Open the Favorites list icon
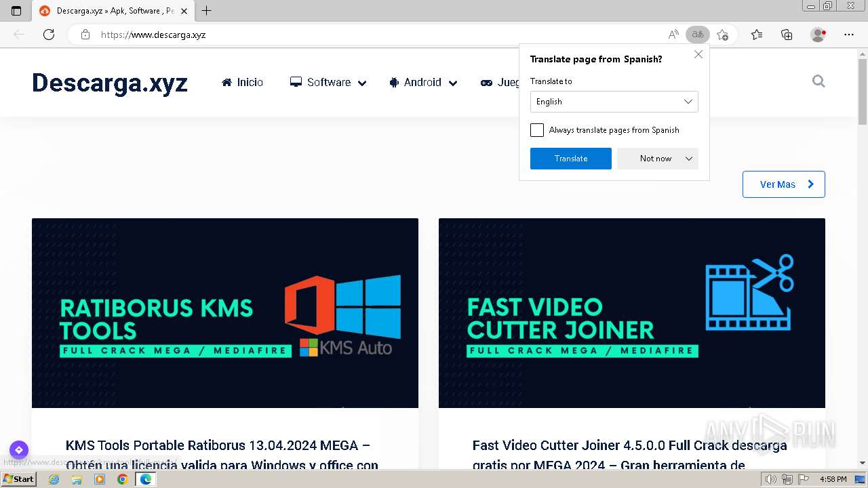 757,35
